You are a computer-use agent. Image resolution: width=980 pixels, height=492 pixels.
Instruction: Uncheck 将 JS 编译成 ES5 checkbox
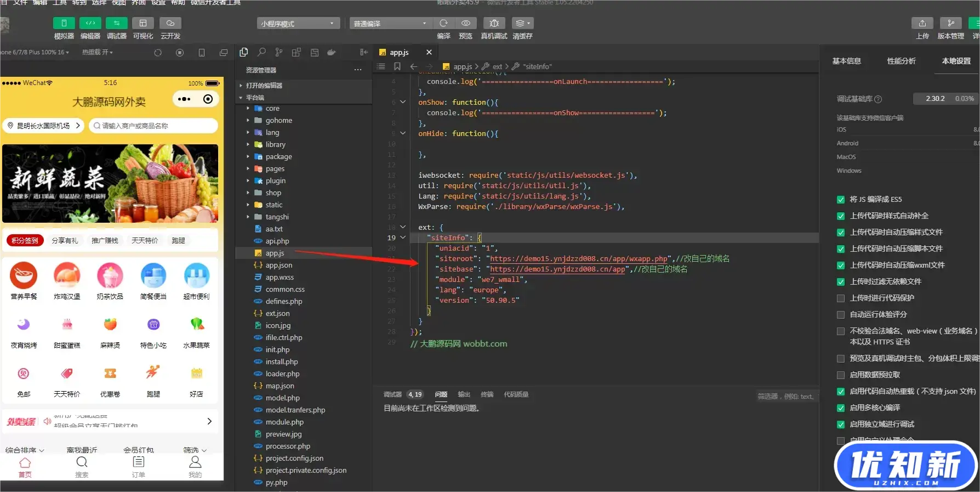point(840,200)
